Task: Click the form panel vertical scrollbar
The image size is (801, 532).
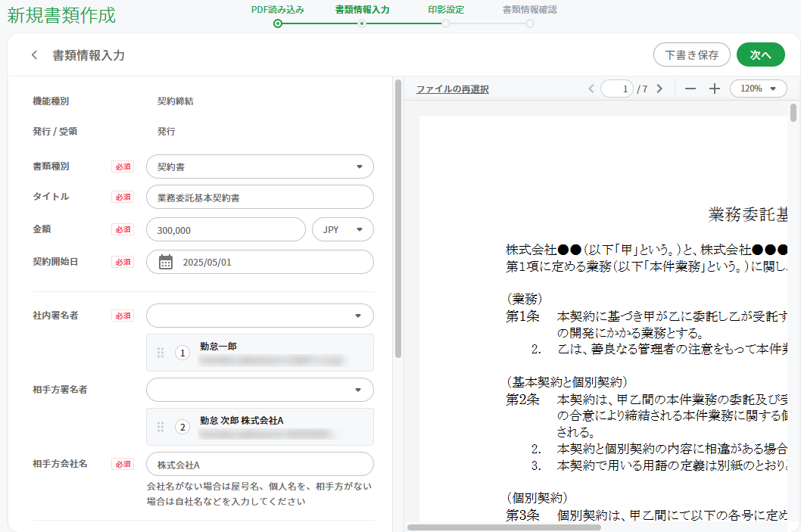Action: point(398,219)
